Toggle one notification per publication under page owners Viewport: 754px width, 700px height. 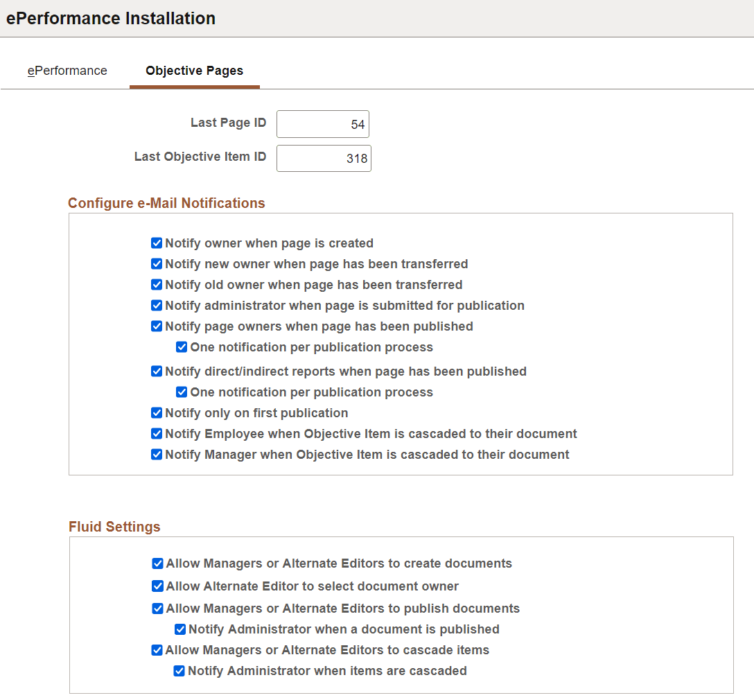(181, 347)
